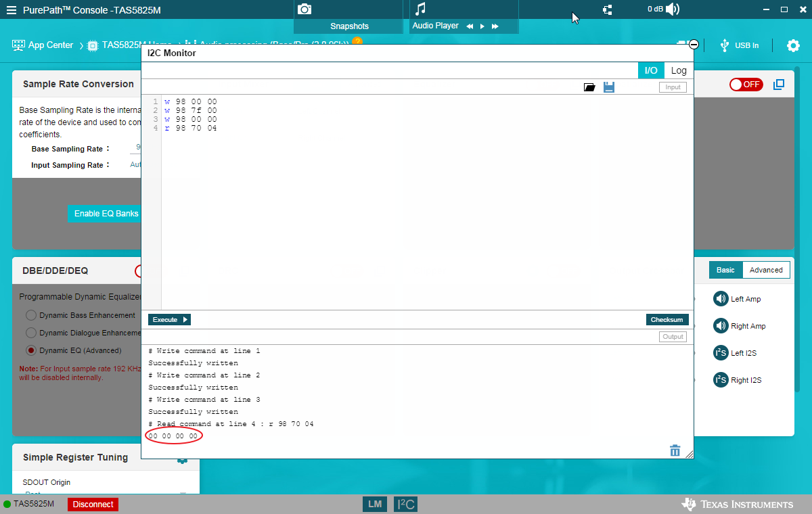Click output '# Read command at line 4'
812x514 pixels.
(x=231, y=424)
